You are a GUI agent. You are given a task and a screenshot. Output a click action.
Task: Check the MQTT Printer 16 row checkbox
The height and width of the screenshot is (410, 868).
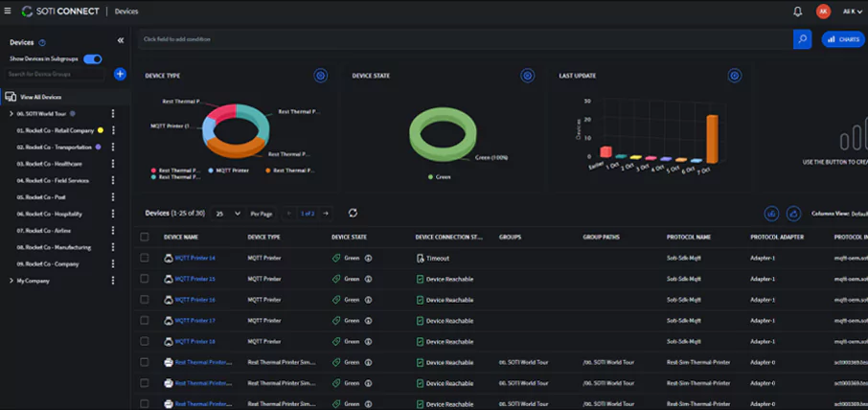[x=145, y=299]
